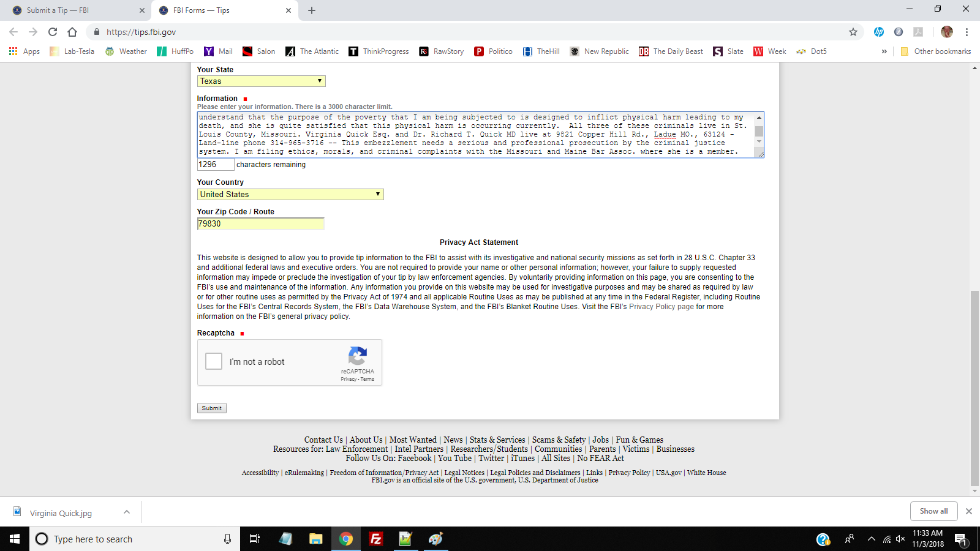Open the ThinkProgress bookmark
The height and width of the screenshot is (551, 980).
tap(379, 51)
